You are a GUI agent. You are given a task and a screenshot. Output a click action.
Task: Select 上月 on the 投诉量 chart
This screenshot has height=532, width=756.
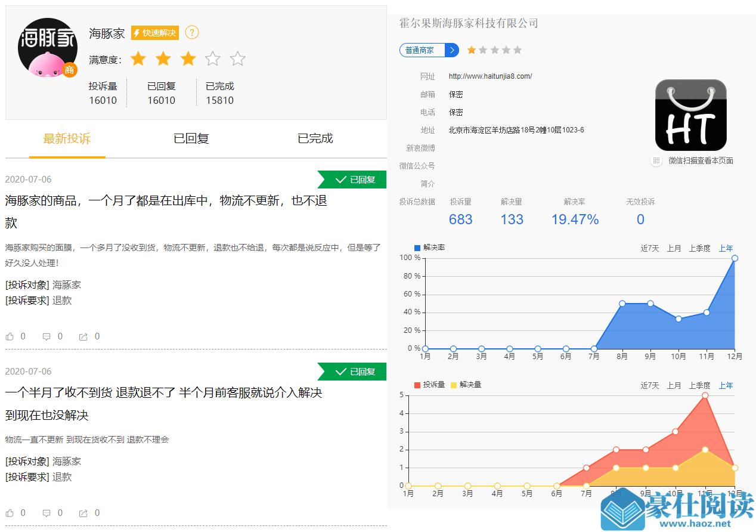pos(674,385)
